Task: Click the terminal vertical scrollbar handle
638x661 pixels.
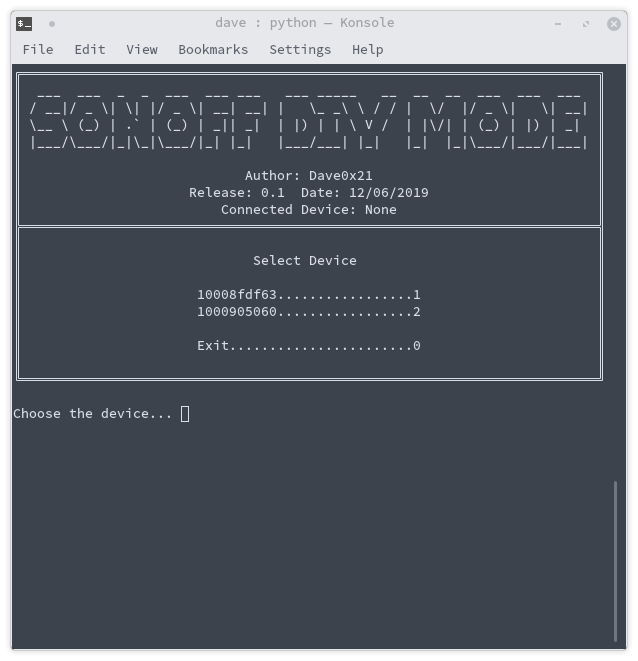Action: [x=615, y=561]
